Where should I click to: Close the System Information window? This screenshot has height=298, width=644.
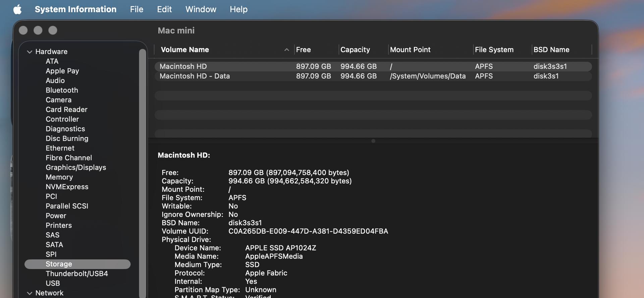click(23, 31)
